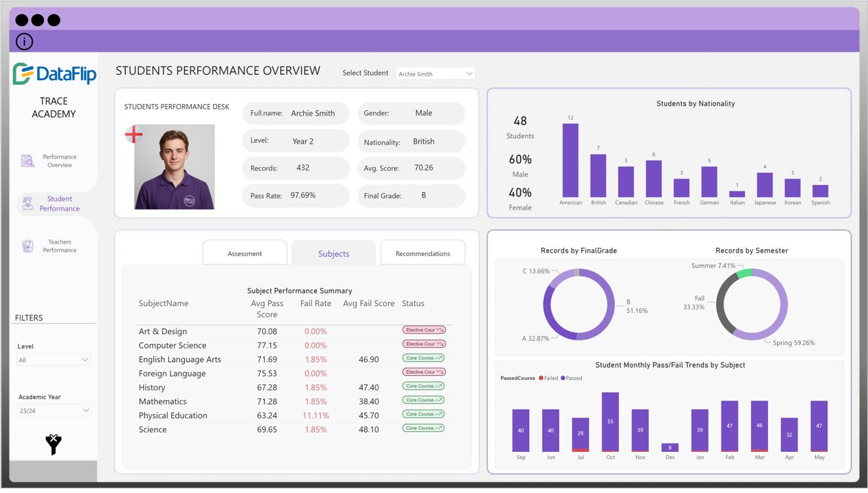The image size is (868, 493).
Task: Open the Select Student dropdown
Action: [x=435, y=73]
